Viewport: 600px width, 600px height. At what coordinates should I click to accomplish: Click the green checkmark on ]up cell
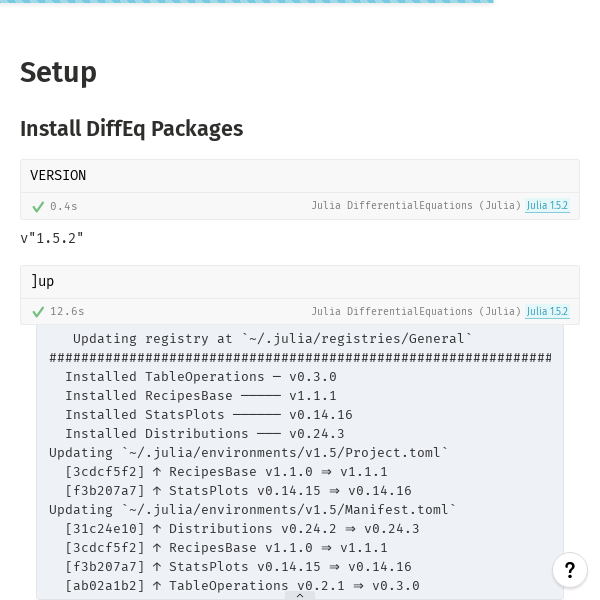pos(38,312)
